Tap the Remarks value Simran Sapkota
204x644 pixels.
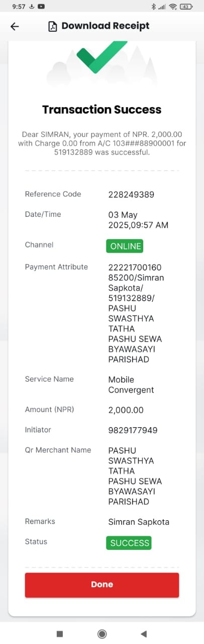click(x=139, y=522)
